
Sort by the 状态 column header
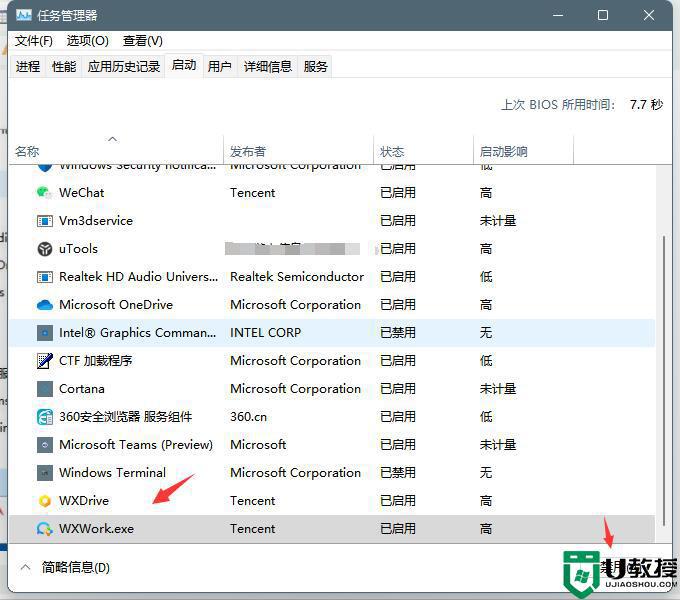pos(392,151)
